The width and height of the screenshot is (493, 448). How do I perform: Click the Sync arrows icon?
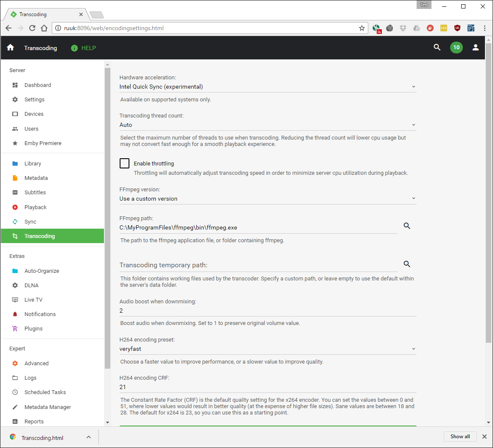pos(15,221)
